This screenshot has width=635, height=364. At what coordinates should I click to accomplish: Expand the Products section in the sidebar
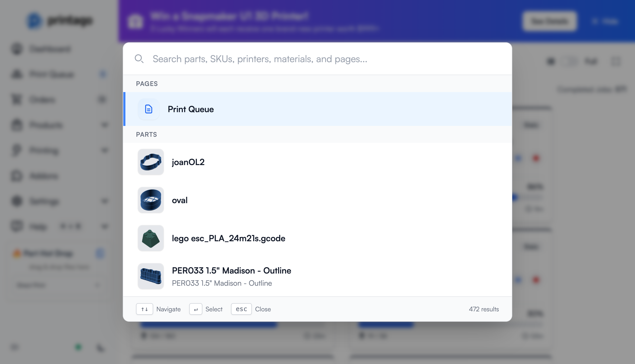coord(105,125)
